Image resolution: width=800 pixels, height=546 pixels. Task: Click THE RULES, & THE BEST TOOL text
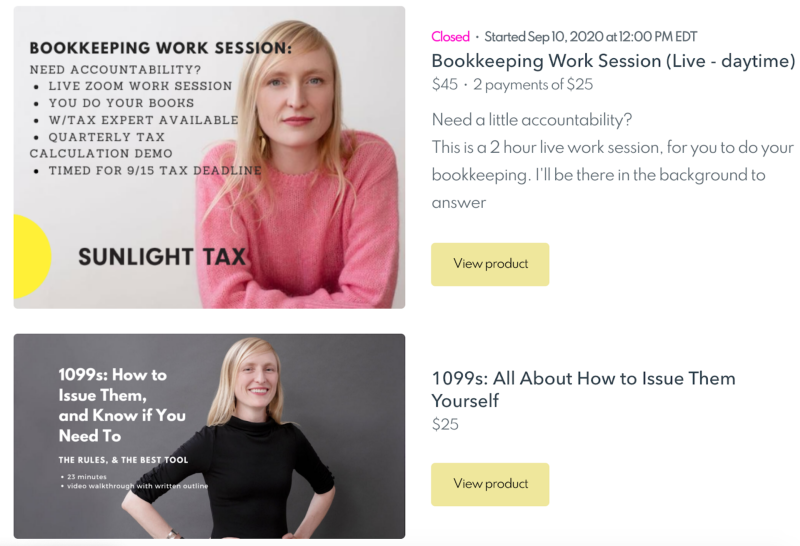click(x=123, y=460)
